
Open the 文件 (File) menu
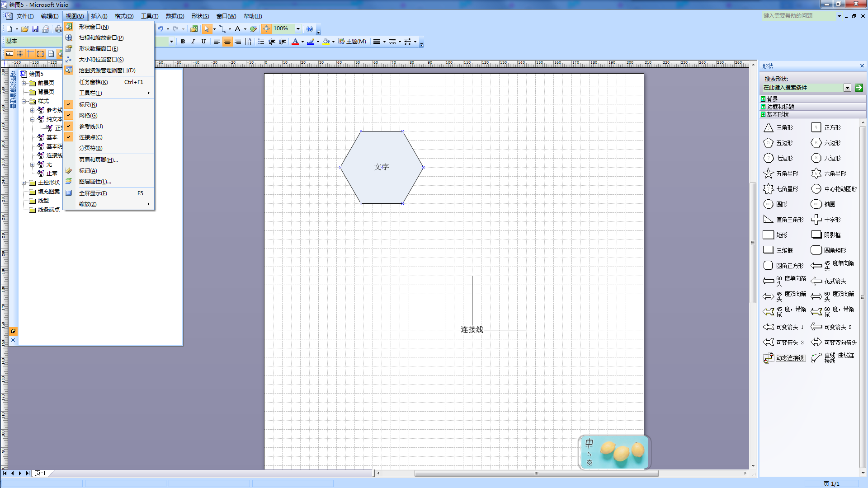[x=25, y=16]
